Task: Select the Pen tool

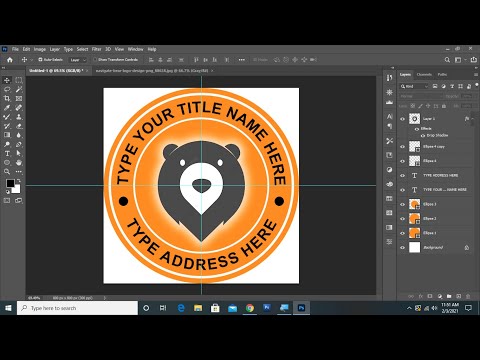Action: (19, 144)
